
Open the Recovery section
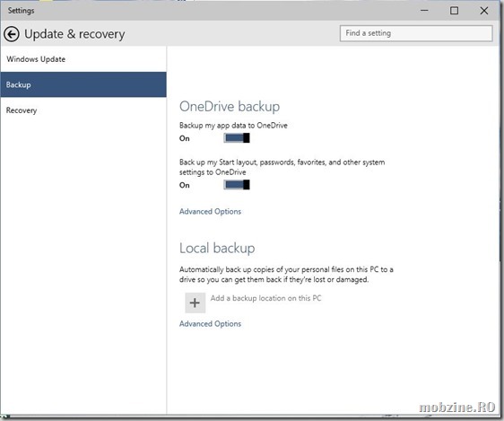(x=83, y=110)
